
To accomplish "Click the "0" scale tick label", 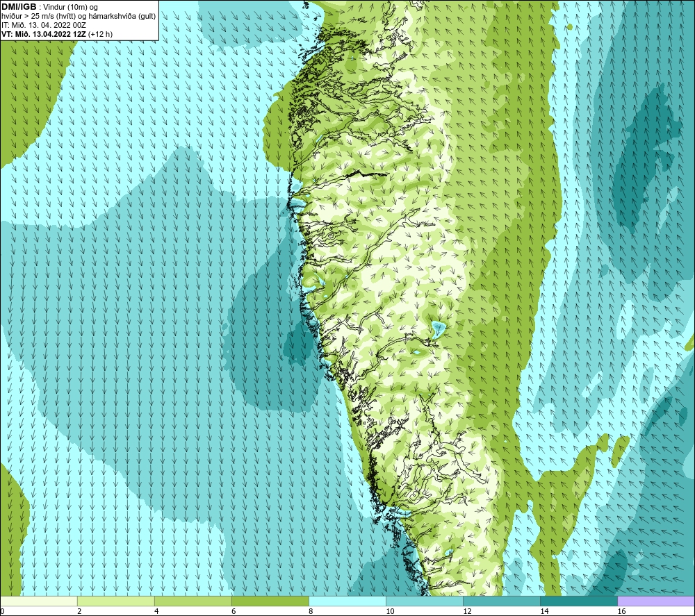I will 2,612.
